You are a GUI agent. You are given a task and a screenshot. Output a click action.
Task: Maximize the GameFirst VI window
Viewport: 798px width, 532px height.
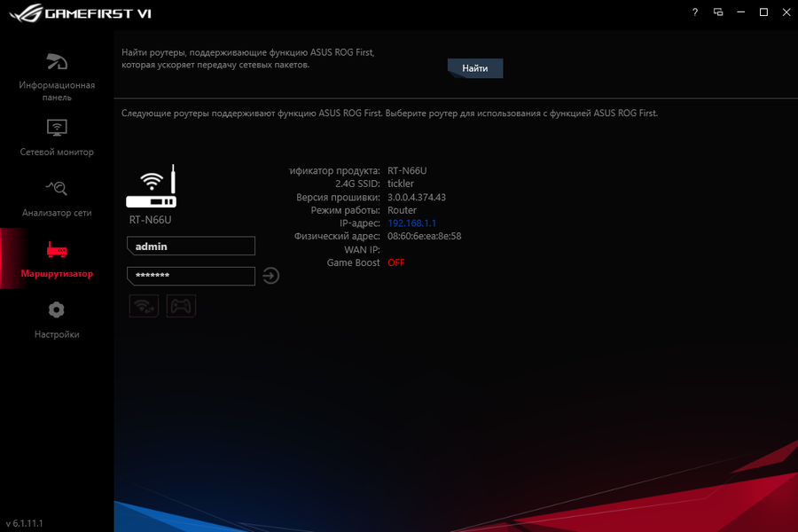[x=763, y=12]
